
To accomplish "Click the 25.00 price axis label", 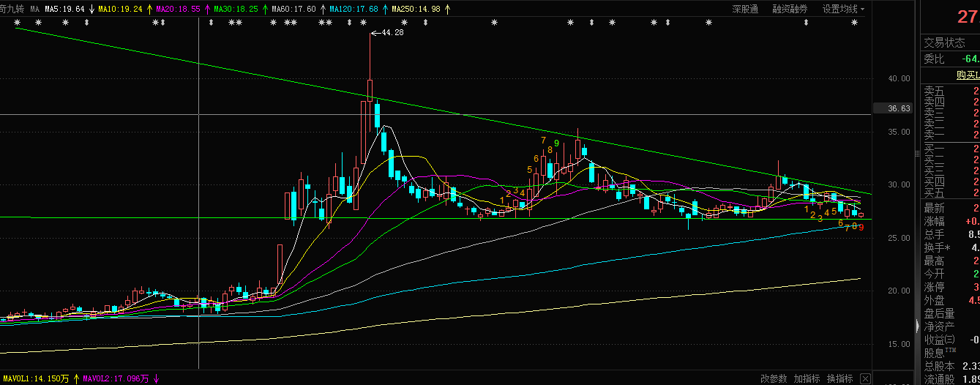I will [x=899, y=238].
